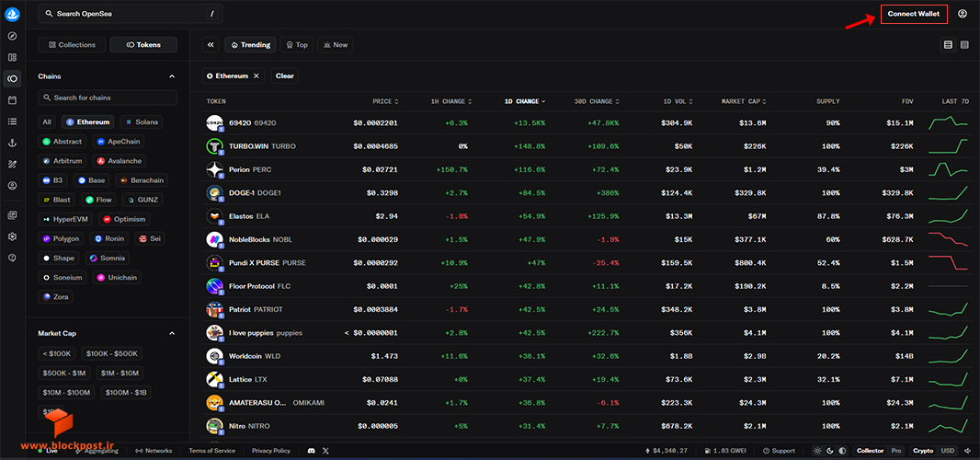Focus the Search for chains field
The height and width of the screenshot is (460, 980).
coord(108,98)
